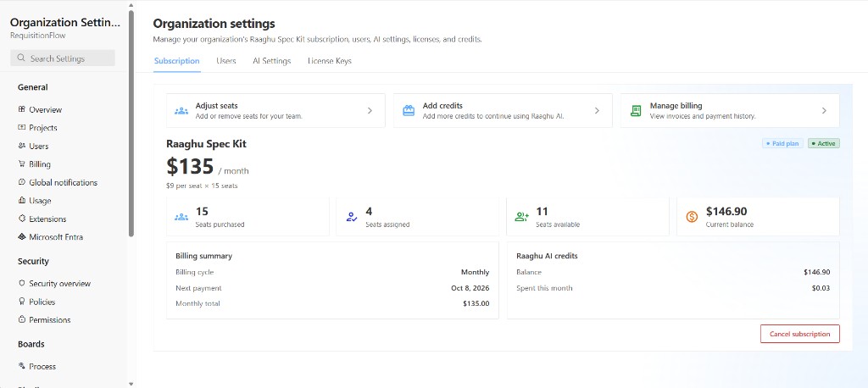Expand the Adjust seats chevron arrow

click(x=370, y=111)
